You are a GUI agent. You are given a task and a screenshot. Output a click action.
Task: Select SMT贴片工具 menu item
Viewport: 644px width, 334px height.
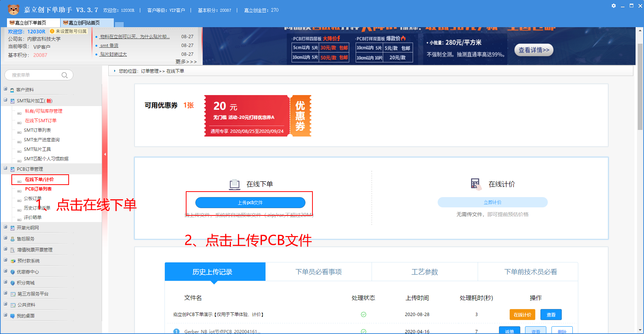37,149
